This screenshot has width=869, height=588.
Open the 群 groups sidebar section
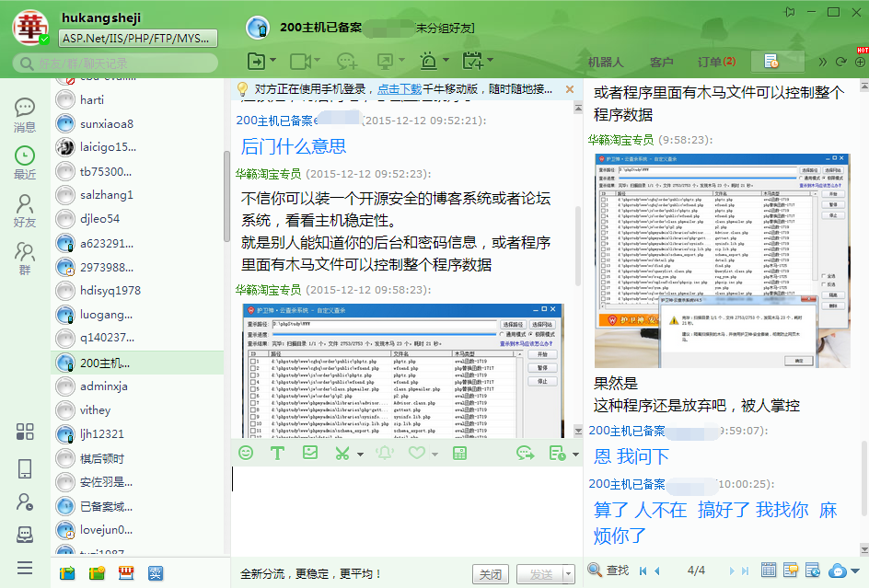click(25, 259)
